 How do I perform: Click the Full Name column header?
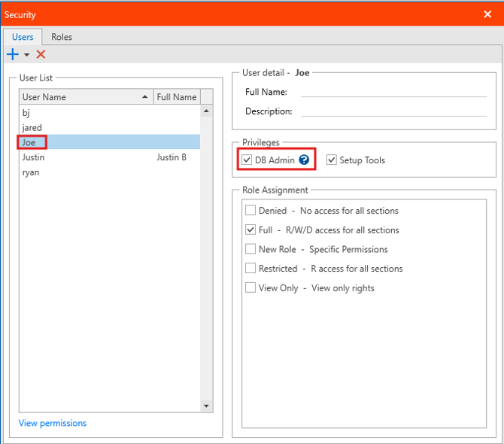click(176, 97)
